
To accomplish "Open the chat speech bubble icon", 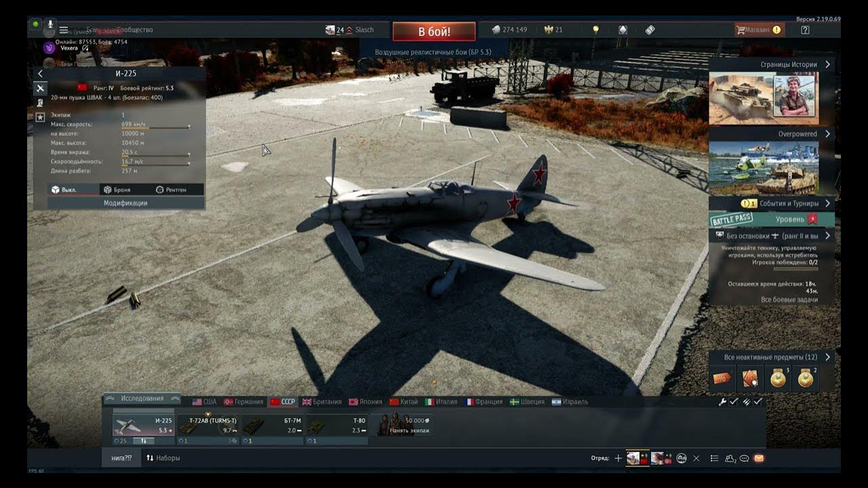I will click(744, 458).
